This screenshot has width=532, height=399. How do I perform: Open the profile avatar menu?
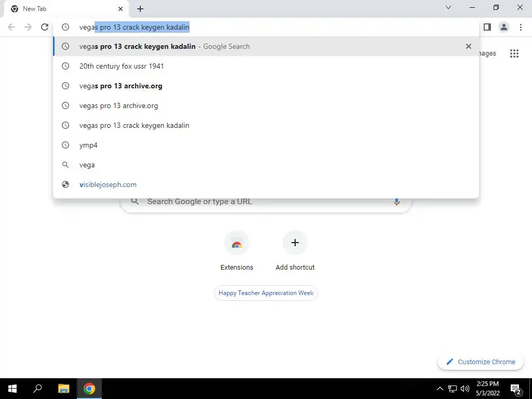504,27
